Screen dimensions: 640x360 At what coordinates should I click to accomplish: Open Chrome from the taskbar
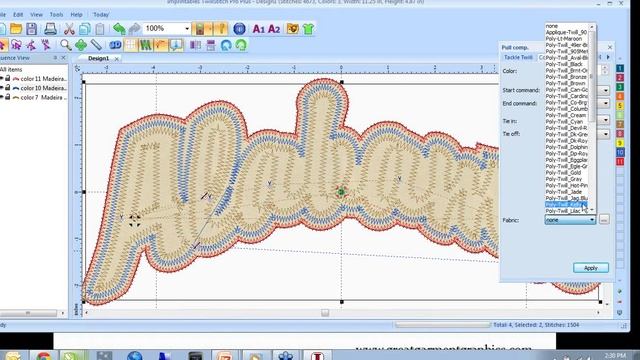click(x=44, y=355)
